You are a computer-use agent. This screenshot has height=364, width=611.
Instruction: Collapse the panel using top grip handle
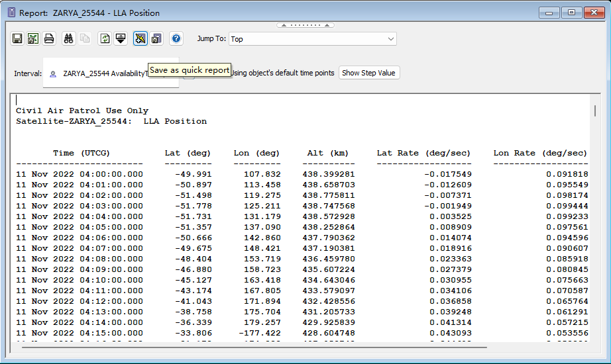(305, 25)
